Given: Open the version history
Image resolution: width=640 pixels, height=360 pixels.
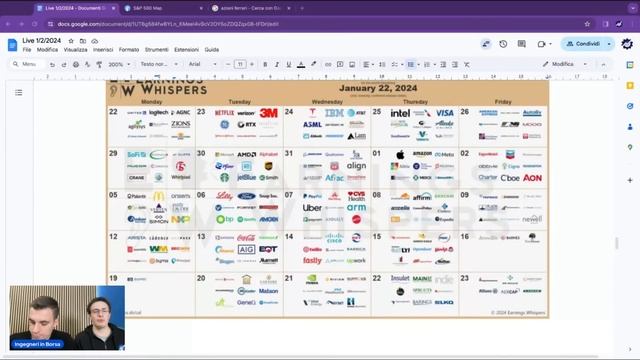Looking at the screenshot, I should pyautogui.click(x=503, y=44).
